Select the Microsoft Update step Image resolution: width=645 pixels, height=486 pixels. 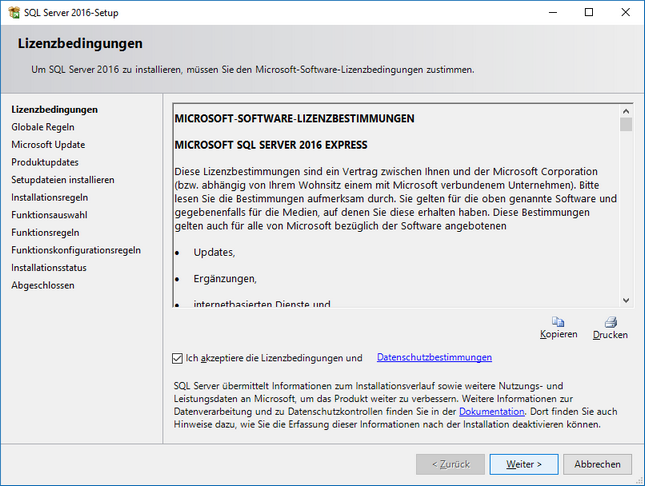(x=48, y=145)
